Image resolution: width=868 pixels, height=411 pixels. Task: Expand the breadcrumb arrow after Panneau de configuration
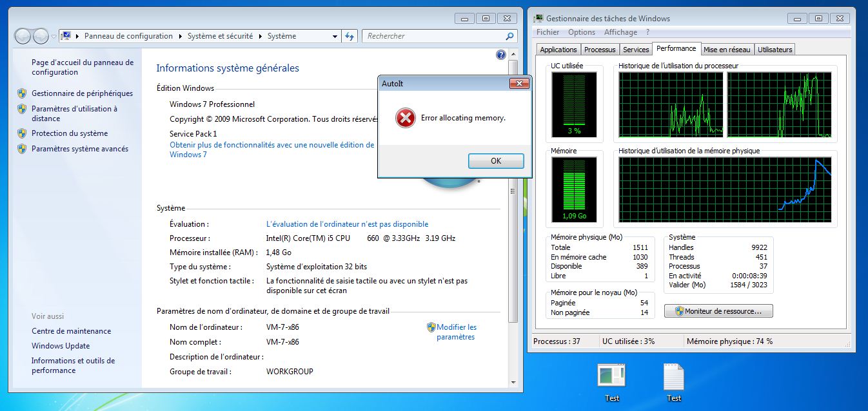coord(180,37)
